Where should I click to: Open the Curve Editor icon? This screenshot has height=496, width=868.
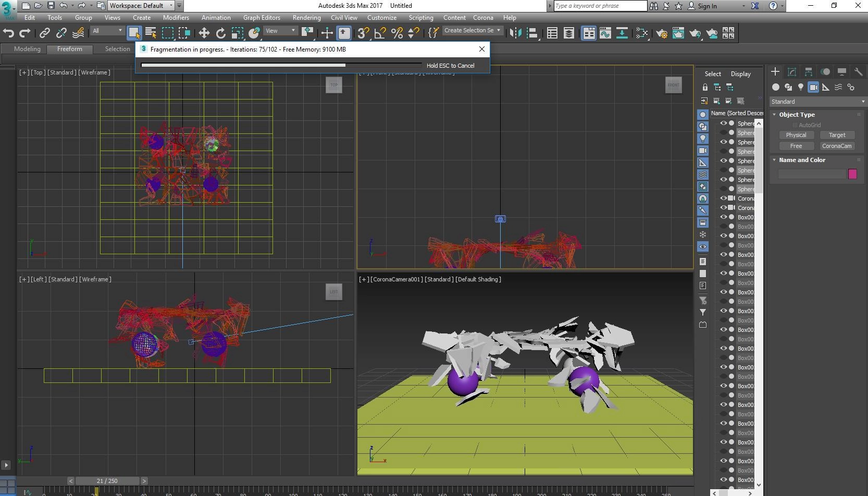coord(605,33)
